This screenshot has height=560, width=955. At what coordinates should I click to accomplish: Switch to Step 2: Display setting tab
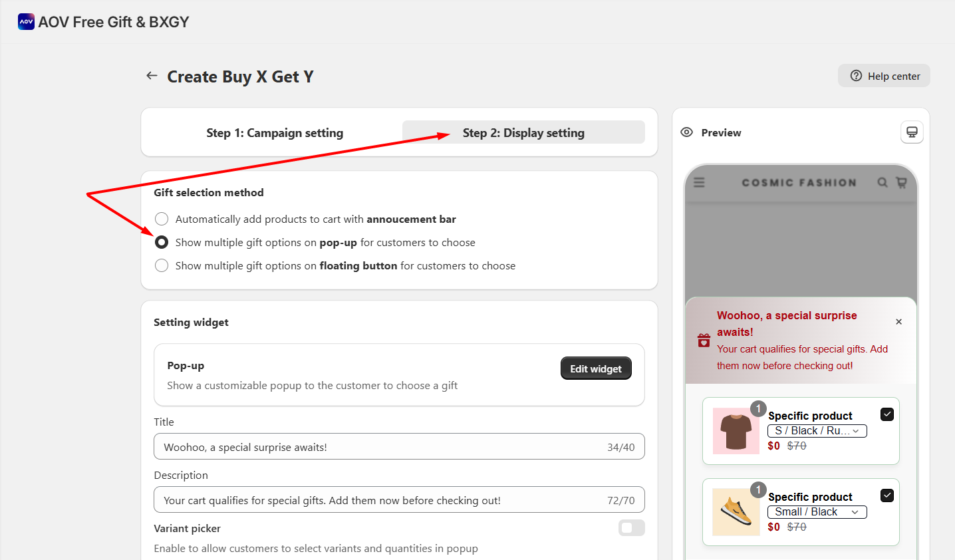[x=523, y=133]
